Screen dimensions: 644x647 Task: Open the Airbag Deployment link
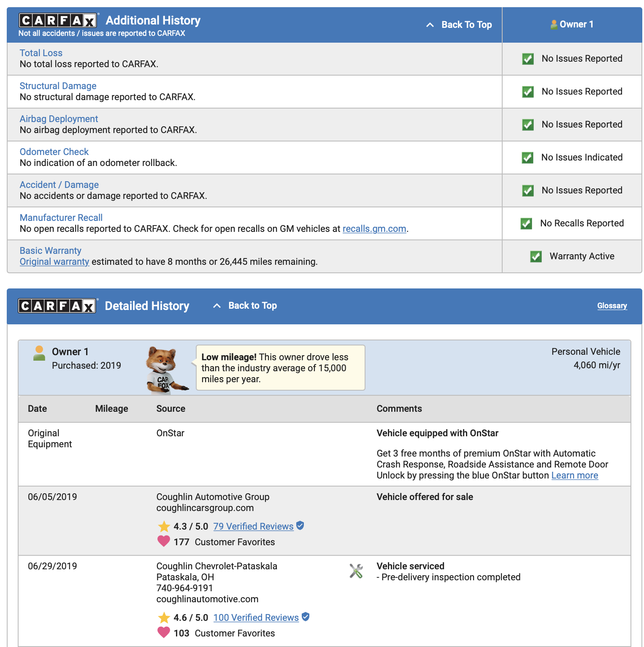(x=59, y=119)
